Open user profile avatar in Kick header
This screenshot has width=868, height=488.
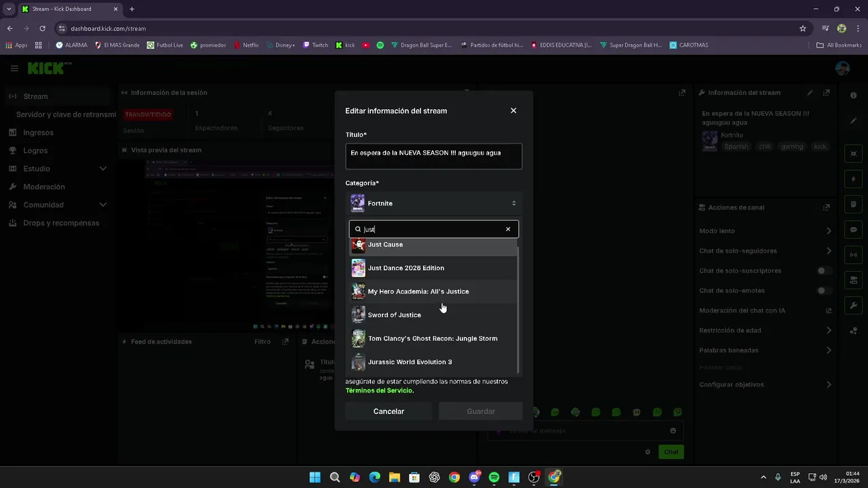click(842, 68)
